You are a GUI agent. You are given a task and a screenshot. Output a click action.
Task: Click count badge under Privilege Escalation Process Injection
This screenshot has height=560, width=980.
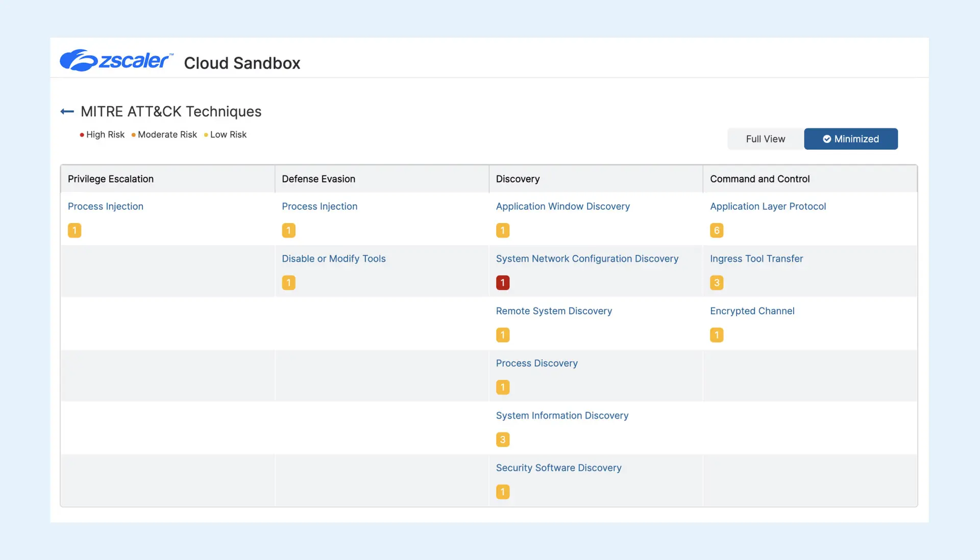75,230
